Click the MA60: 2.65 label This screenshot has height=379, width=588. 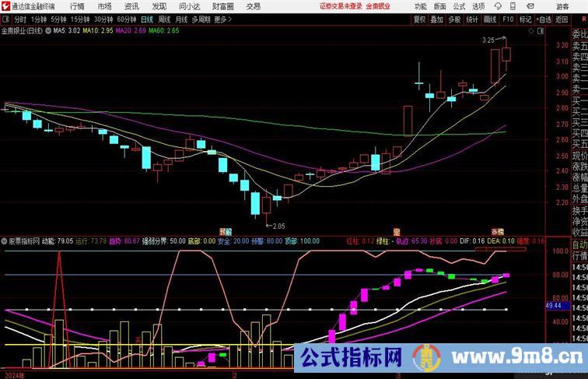[163, 31]
